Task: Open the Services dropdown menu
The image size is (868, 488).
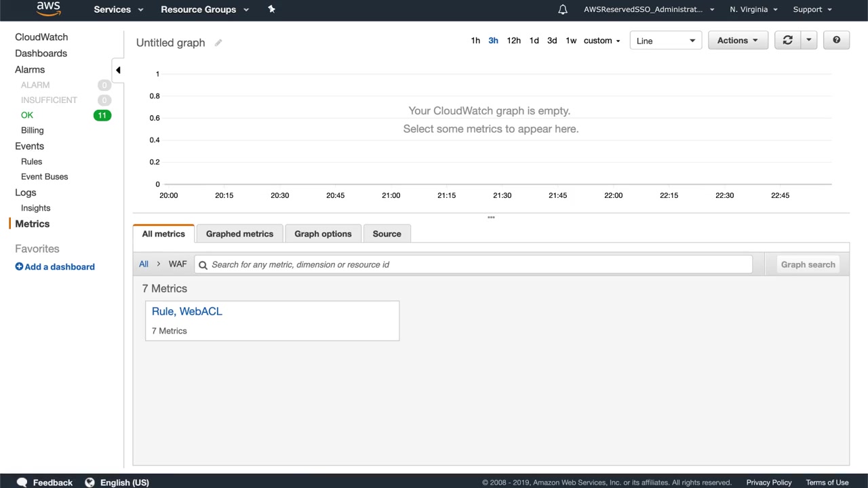Action: point(119,9)
